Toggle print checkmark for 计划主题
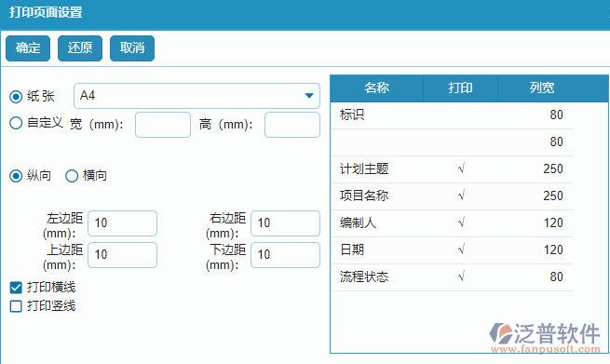The width and height of the screenshot is (610, 364). click(x=461, y=169)
